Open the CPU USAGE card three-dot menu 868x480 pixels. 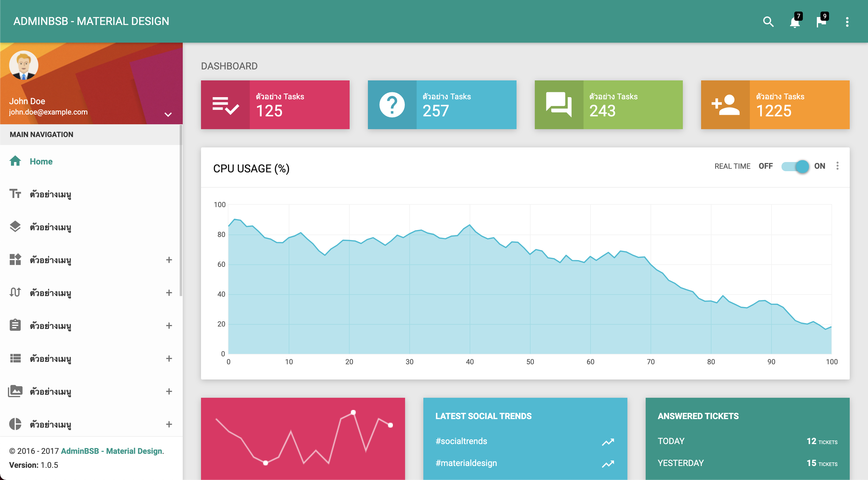click(x=837, y=166)
